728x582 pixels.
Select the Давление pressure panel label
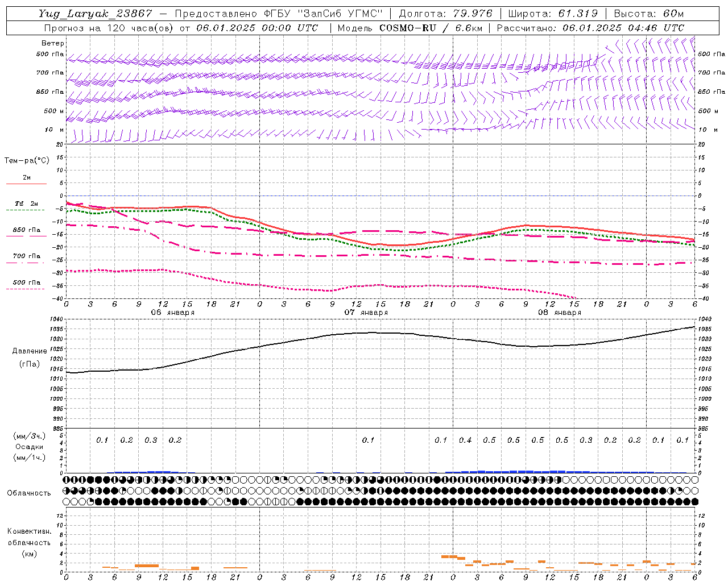[x=30, y=351]
